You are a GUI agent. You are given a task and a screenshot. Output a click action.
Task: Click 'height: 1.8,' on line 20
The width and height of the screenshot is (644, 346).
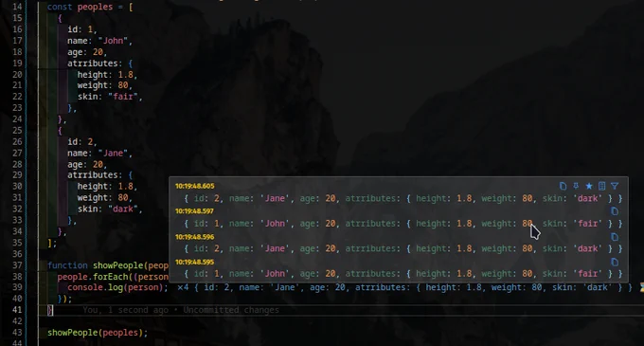107,75
